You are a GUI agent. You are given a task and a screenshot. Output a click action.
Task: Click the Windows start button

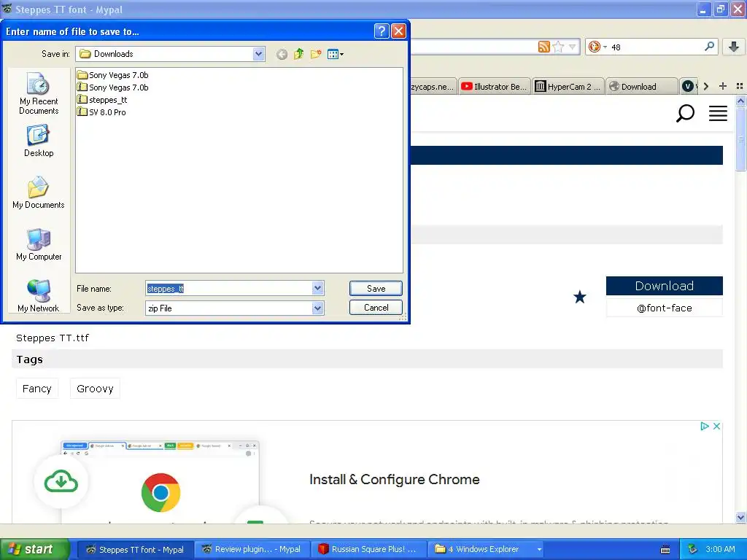[x=34, y=549]
